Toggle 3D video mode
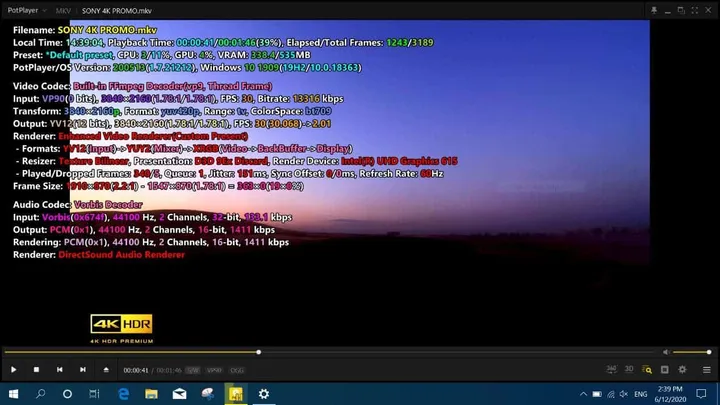Viewport: 720px width, 405px height. pyautogui.click(x=629, y=370)
